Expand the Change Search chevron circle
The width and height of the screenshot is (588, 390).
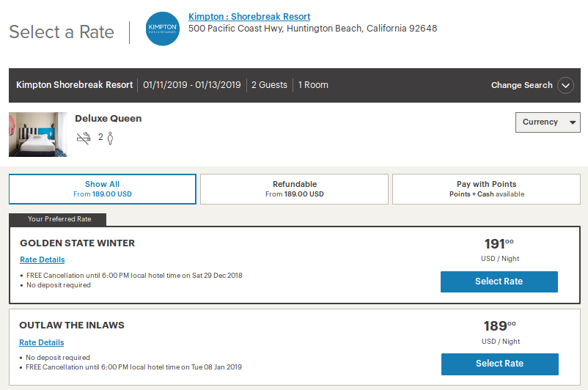coord(565,85)
